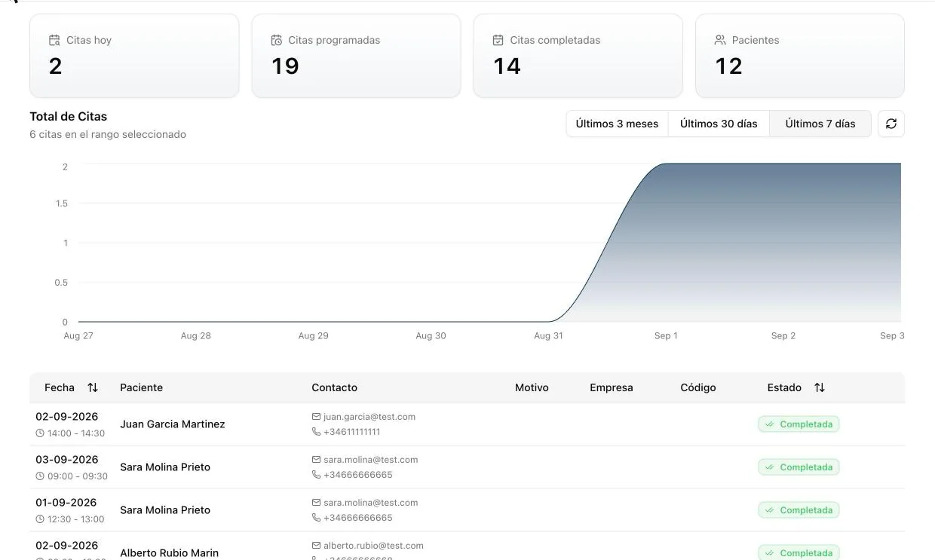Click the Estado column header
This screenshot has height=560, width=935.
[x=784, y=387]
